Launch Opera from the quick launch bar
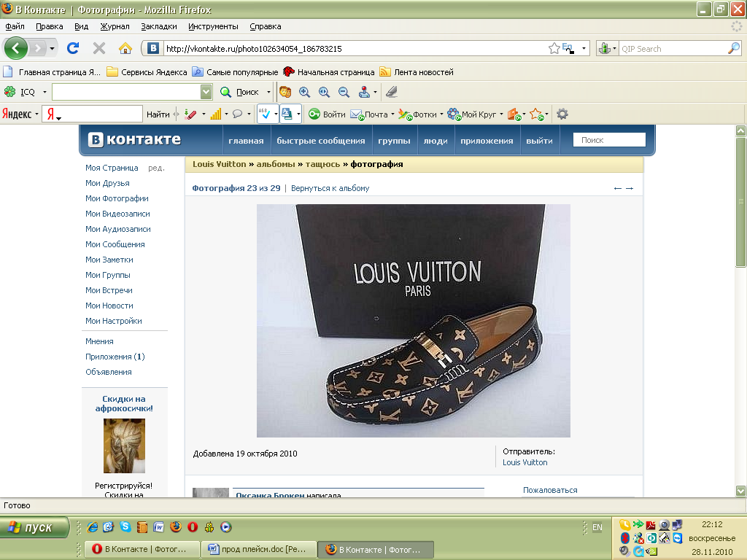The width and height of the screenshot is (747, 560). click(193, 526)
